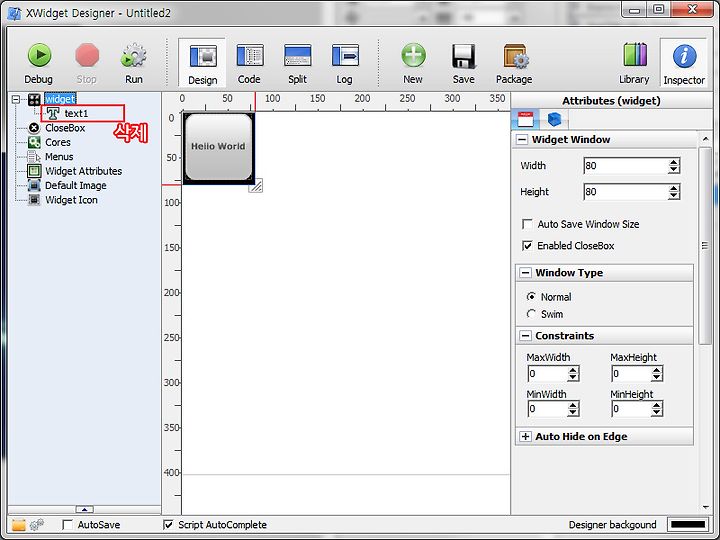Decrease the Height value stepper
Viewport: 720px width, 540px height.
pyautogui.click(x=674, y=196)
